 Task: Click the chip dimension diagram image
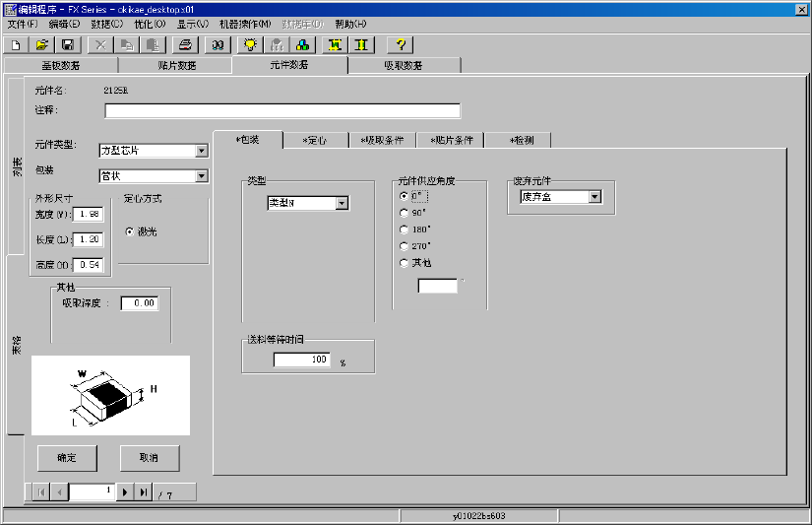click(110, 395)
